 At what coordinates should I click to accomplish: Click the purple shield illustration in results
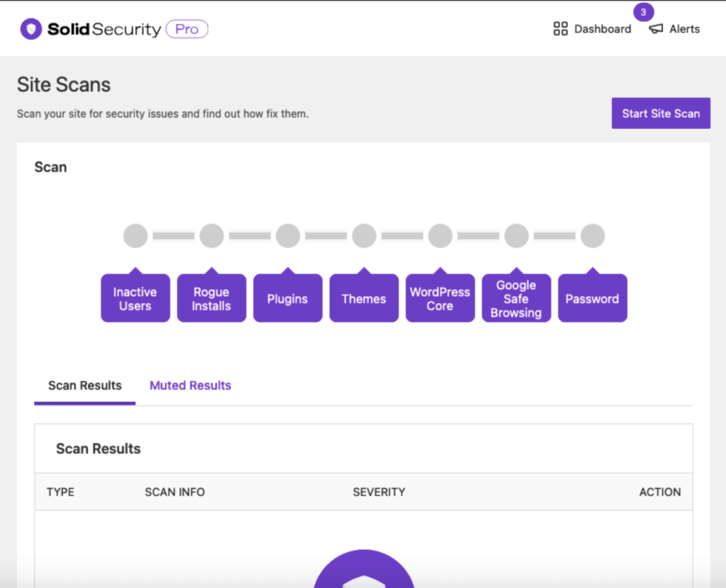tap(364, 569)
